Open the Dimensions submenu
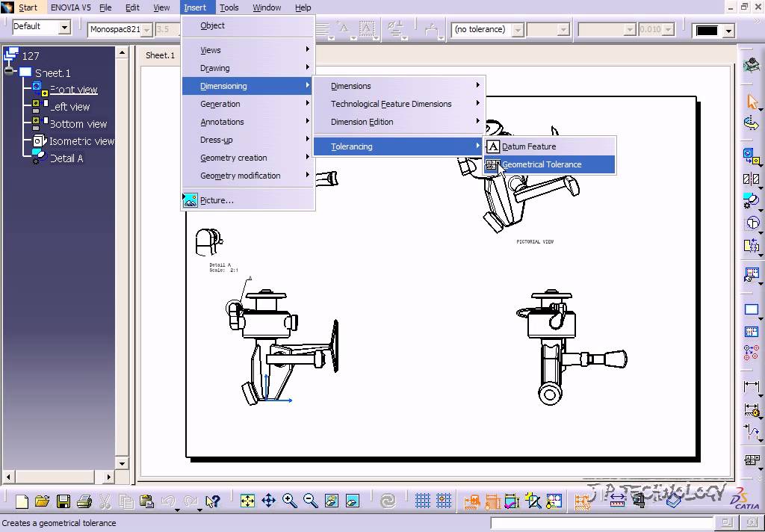Viewport: 765px width, 532px height. pyautogui.click(x=399, y=86)
